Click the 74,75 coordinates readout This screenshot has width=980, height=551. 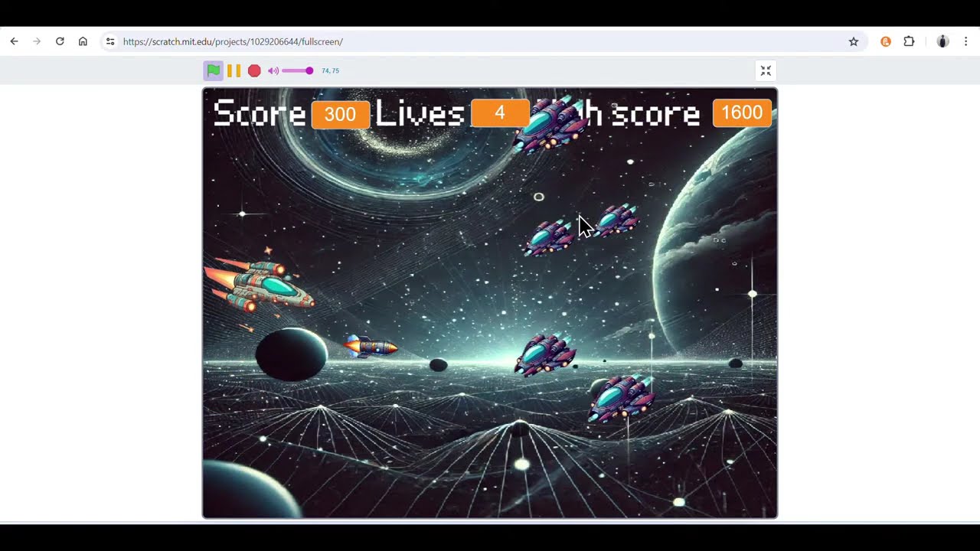tap(330, 70)
